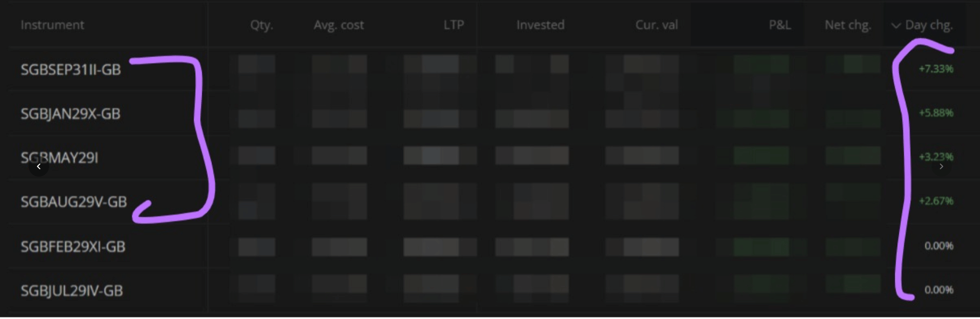Screen dimensions: 980x319
Task: Select the SGBJAN29X-GB instrument row
Action: (70, 114)
